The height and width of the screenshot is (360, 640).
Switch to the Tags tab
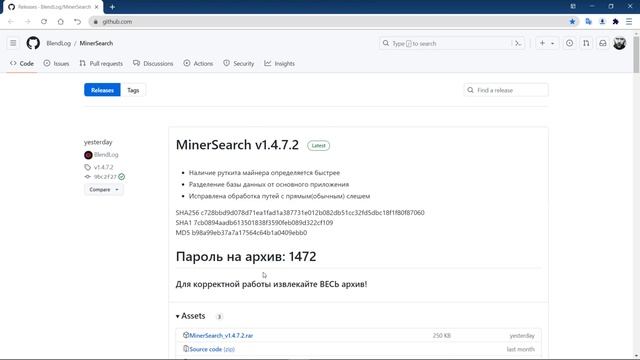tap(133, 90)
